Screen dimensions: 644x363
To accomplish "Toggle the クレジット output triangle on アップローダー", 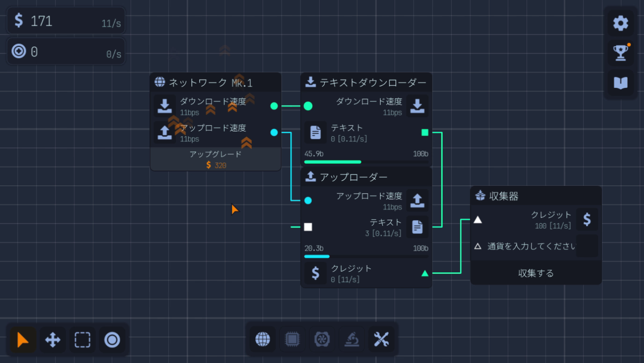I will (424, 273).
